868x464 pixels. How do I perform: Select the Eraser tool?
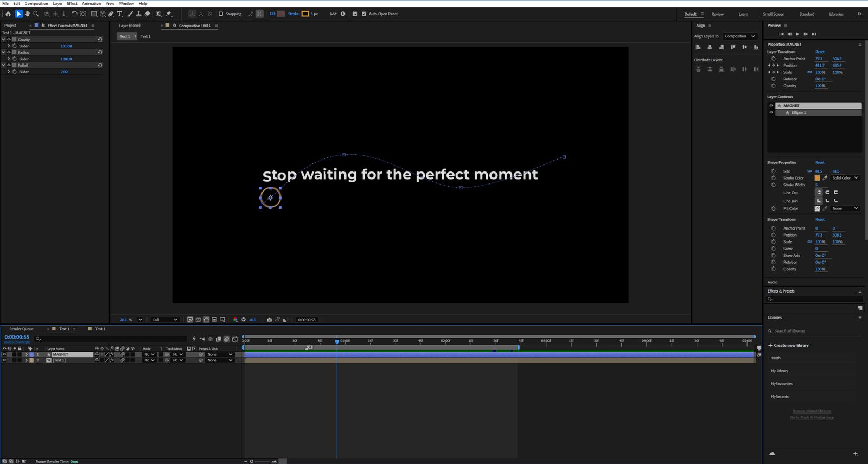click(148, 14)
